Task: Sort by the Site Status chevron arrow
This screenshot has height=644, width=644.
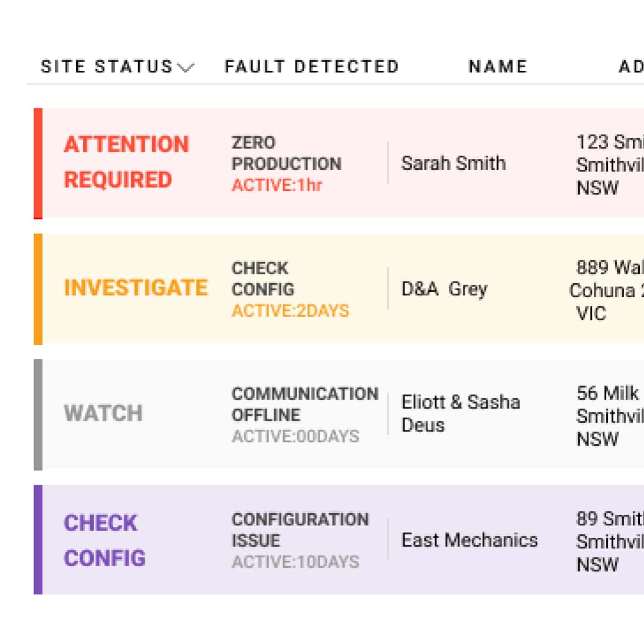Action: click(185, 67)
